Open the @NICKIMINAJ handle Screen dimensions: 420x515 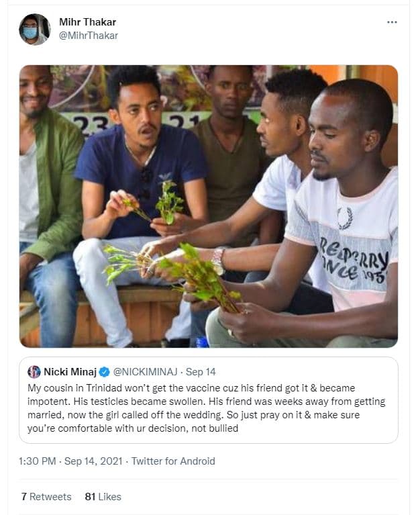tap(146, 371)
